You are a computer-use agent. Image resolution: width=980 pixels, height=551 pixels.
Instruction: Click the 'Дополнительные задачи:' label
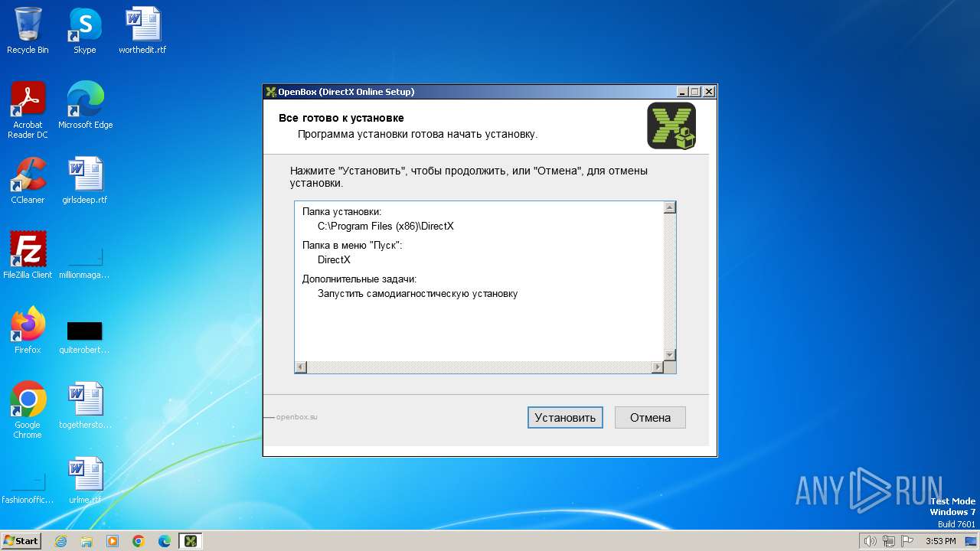tap(359, 279)
